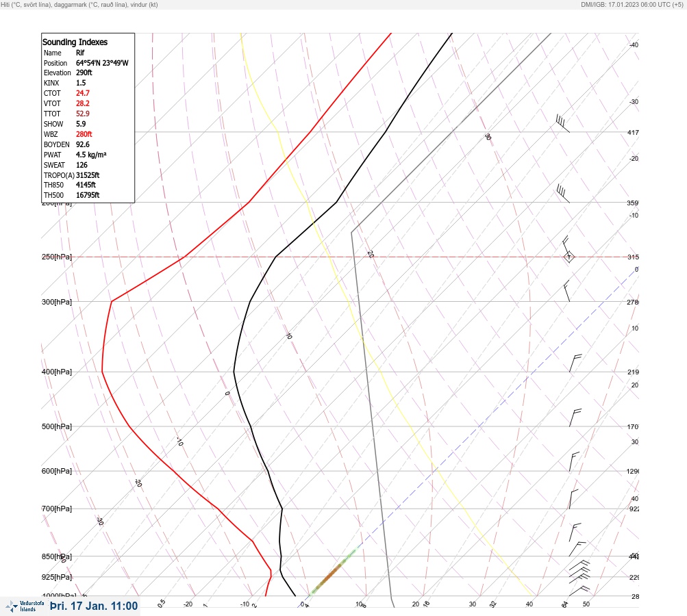
Task: Click the position 64°54'N 23°49'W
Action: pyautogui.click(x=102, y=63)
